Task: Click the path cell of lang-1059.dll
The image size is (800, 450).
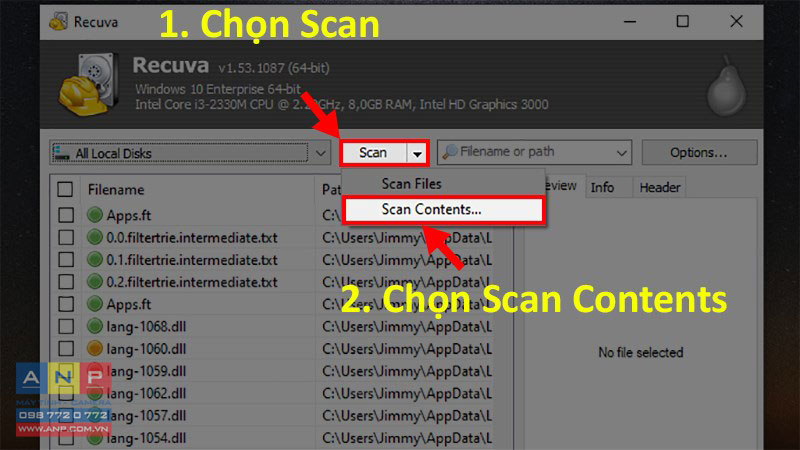Action: 407,371
